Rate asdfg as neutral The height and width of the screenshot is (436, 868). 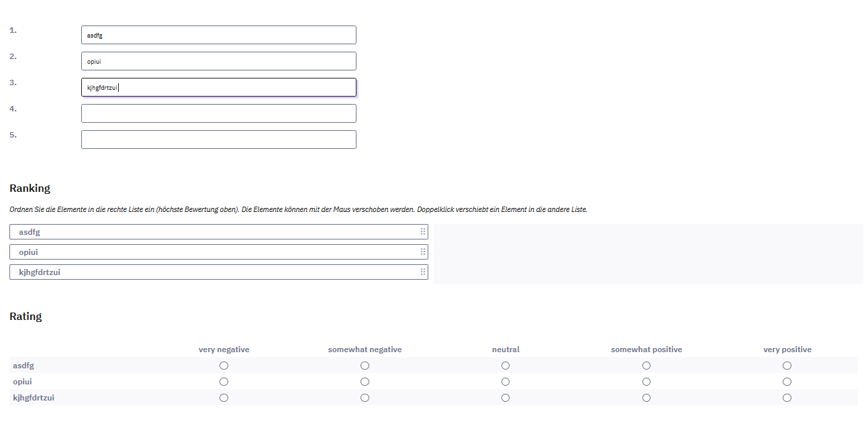[x=505, y=366]
